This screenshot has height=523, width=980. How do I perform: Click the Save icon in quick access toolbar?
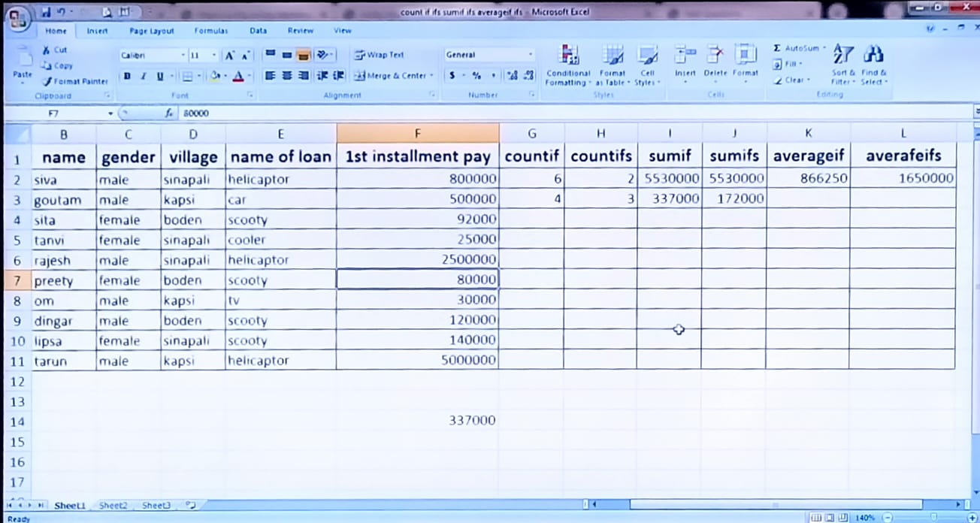[47, 13]
